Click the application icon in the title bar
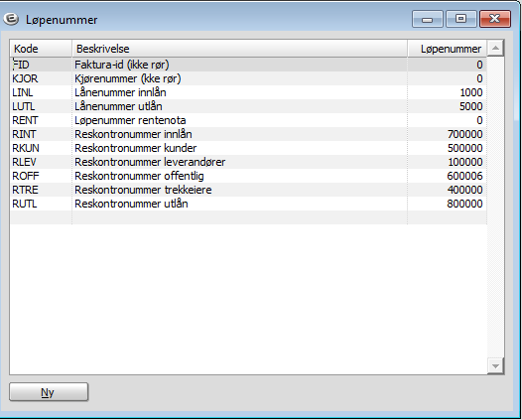The height and width of the screenshot is (420, 522). [x=11, y=19]
